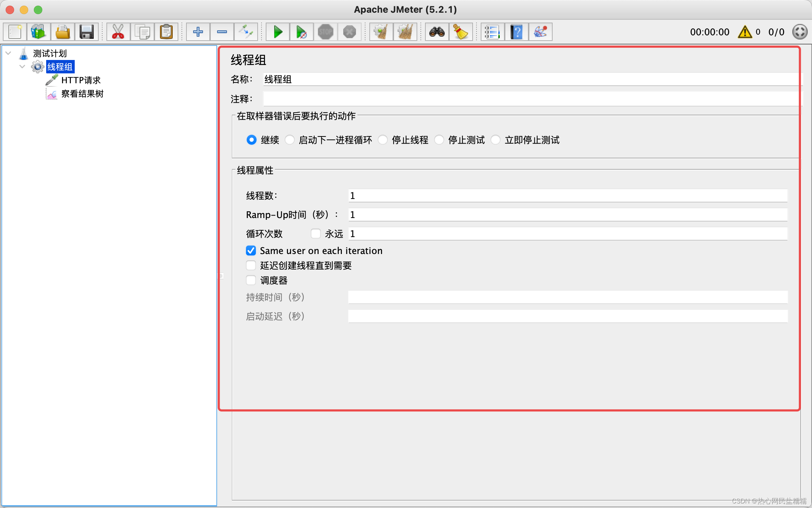Click the 循环次数 loop count field
The width and height of the screenshot is (812, 508).
tap(568, 234)
